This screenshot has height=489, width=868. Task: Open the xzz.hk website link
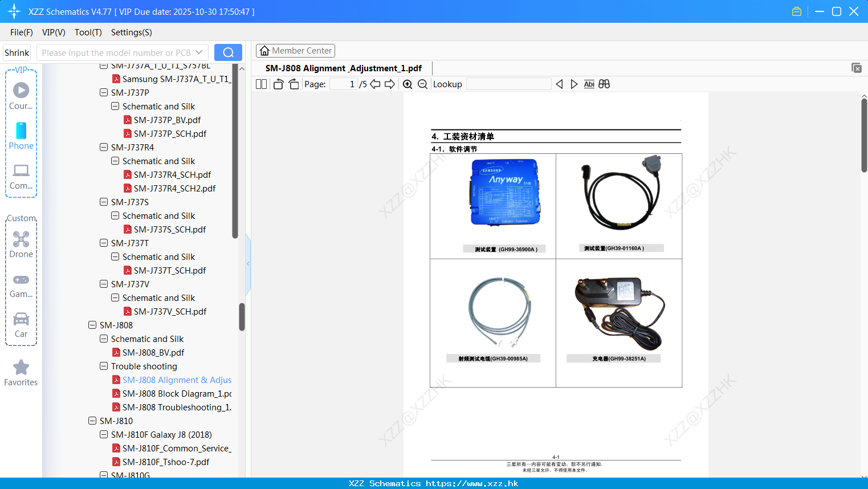pyautogui.click(x=472, y=483)
